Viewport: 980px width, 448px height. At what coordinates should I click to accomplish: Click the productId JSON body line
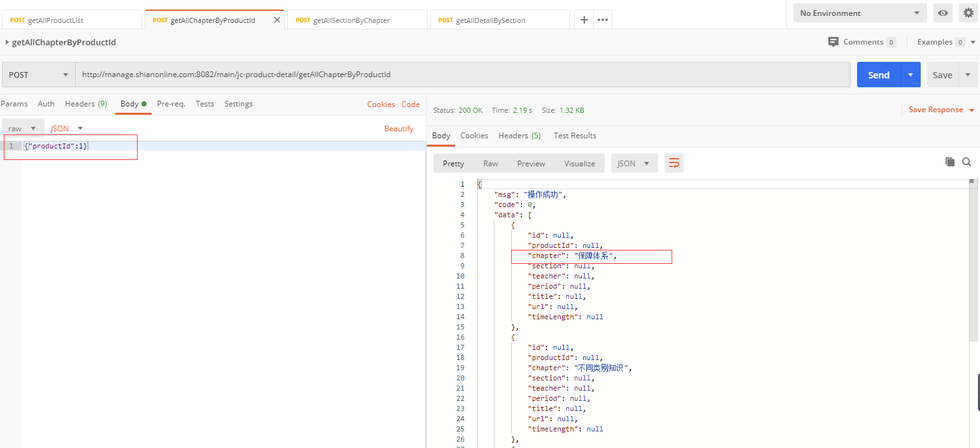[x=223, y=146]
